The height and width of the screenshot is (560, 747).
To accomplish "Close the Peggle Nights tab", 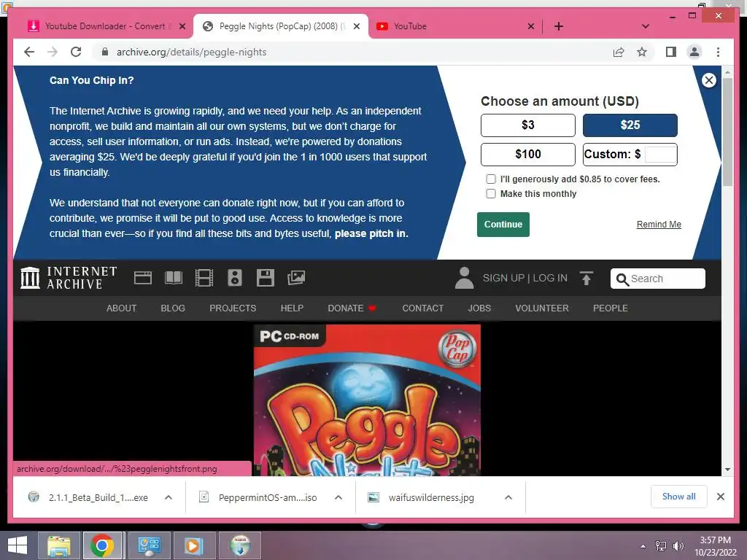I will 356,27.
